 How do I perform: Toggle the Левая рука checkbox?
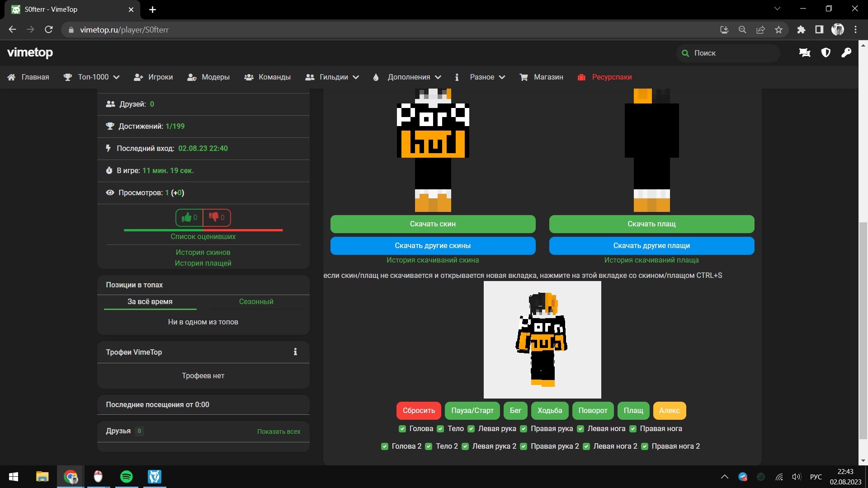(471, 429)
